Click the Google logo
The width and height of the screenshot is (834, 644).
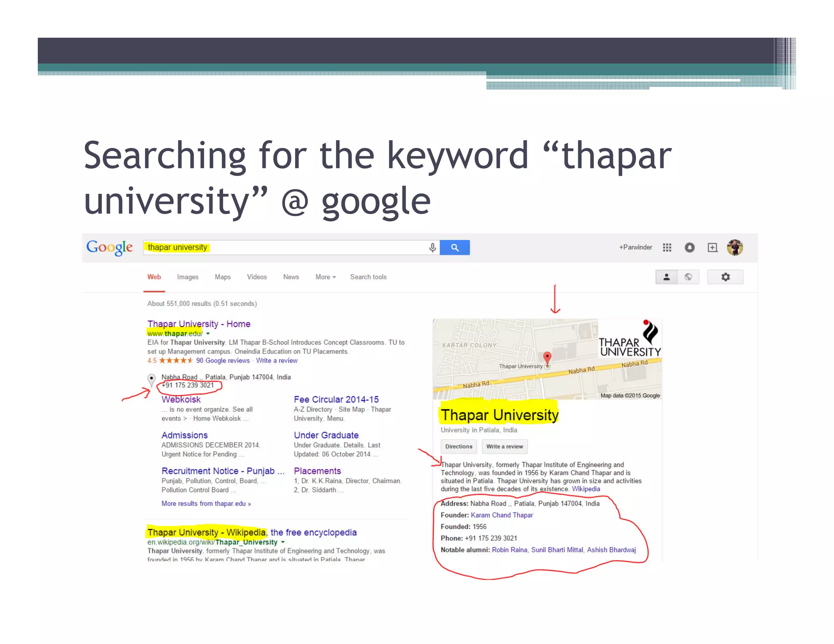(x=109, y=247)
